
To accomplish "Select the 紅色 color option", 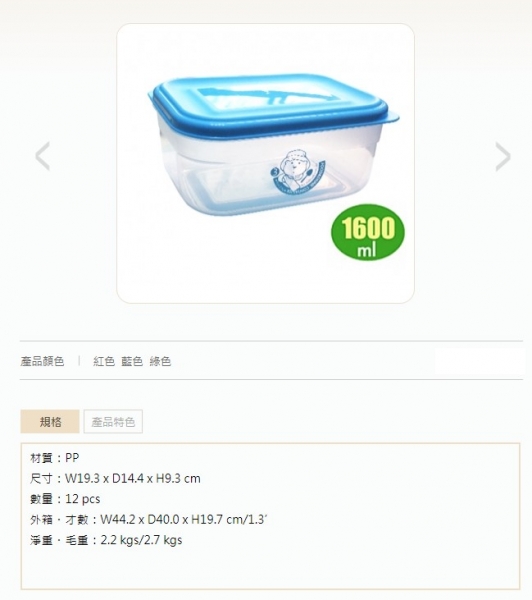I will click(104, 361).
